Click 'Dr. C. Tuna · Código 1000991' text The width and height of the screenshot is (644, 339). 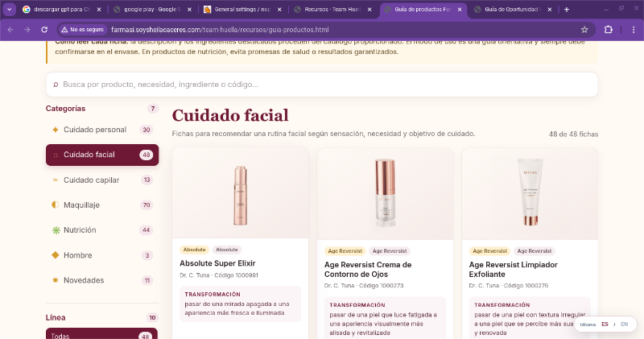[219, 275]
